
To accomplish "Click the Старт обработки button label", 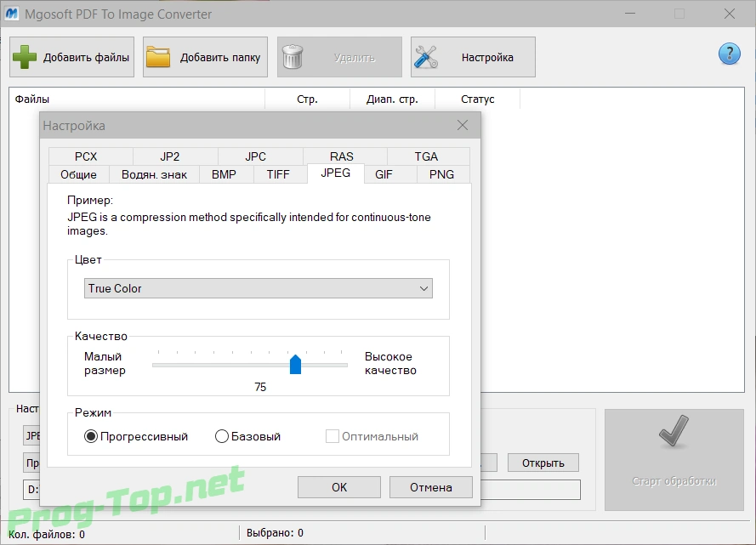I will point(674,481).
